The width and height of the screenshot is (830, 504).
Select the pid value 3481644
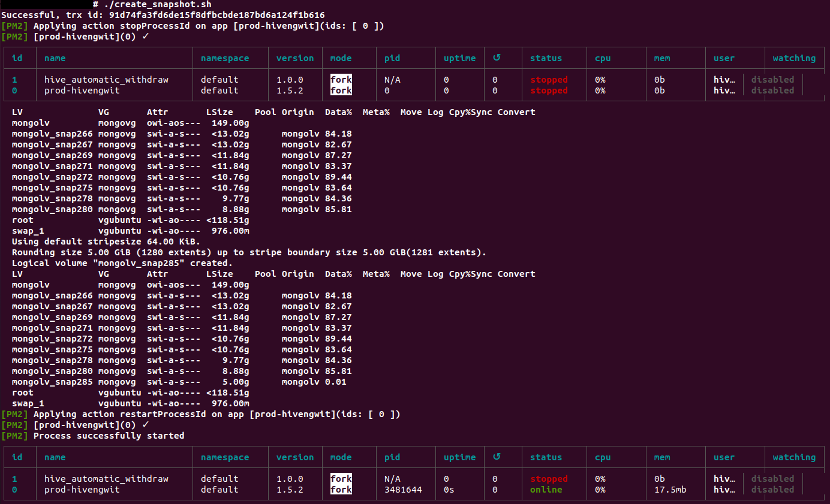click(402, 490)
